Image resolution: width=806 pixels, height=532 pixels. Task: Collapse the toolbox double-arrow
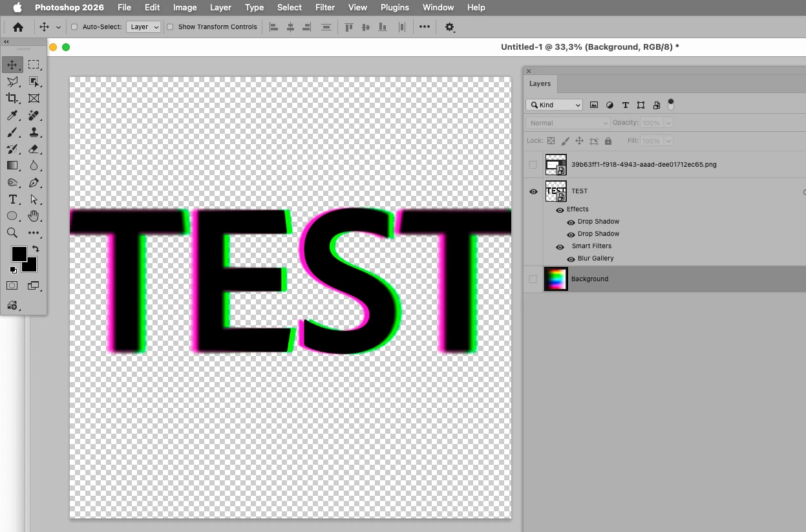[6, 41]
